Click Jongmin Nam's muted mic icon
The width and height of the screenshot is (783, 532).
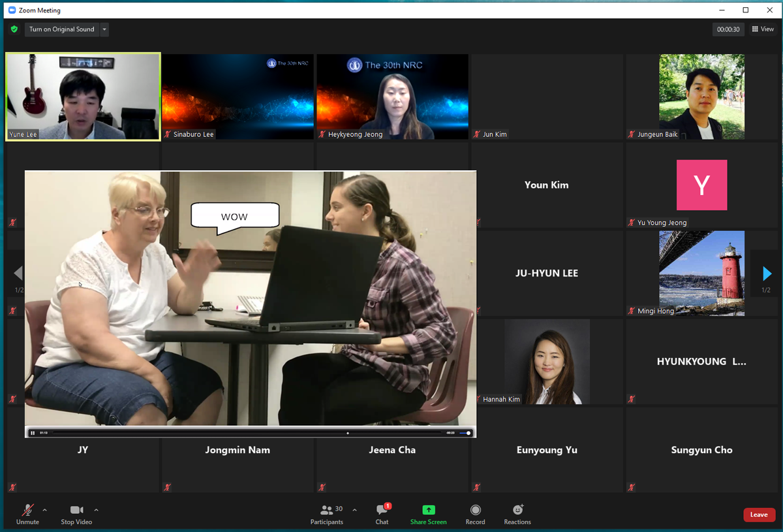click(168, 487)
